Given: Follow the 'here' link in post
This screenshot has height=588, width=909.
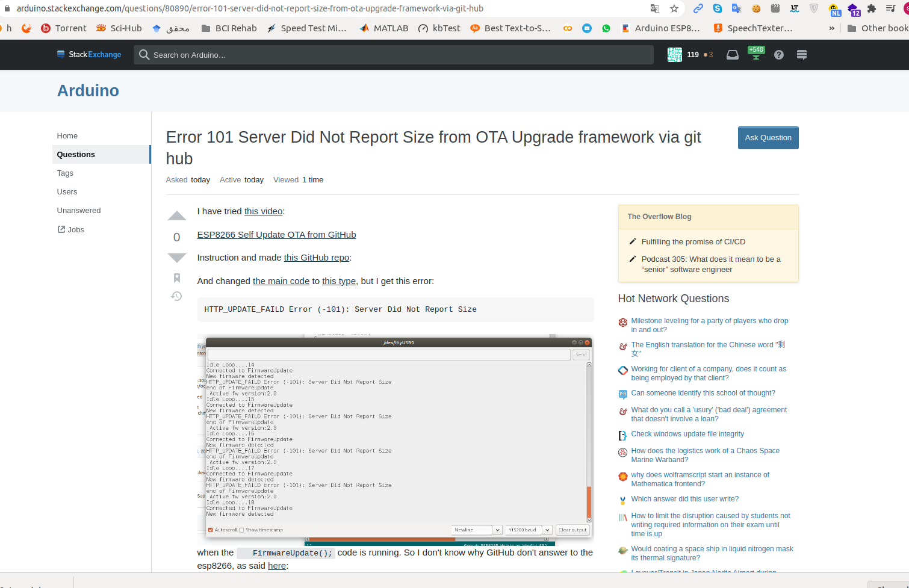Looking at the screenshot, I should 277,566.
